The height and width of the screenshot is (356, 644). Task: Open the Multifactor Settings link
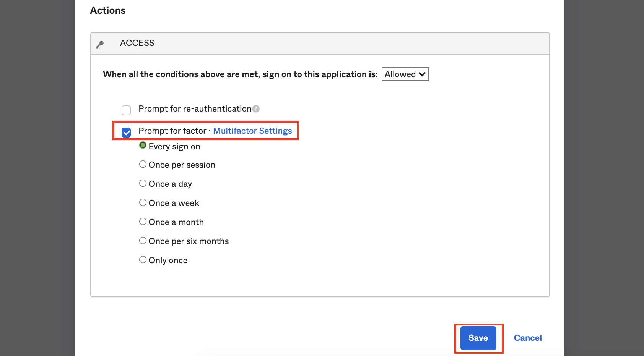(252, 131)
